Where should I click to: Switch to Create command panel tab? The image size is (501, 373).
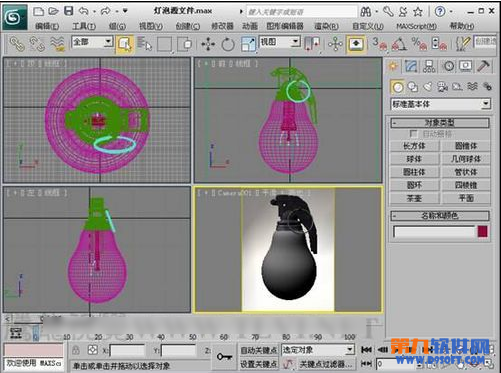click(393, 66)
